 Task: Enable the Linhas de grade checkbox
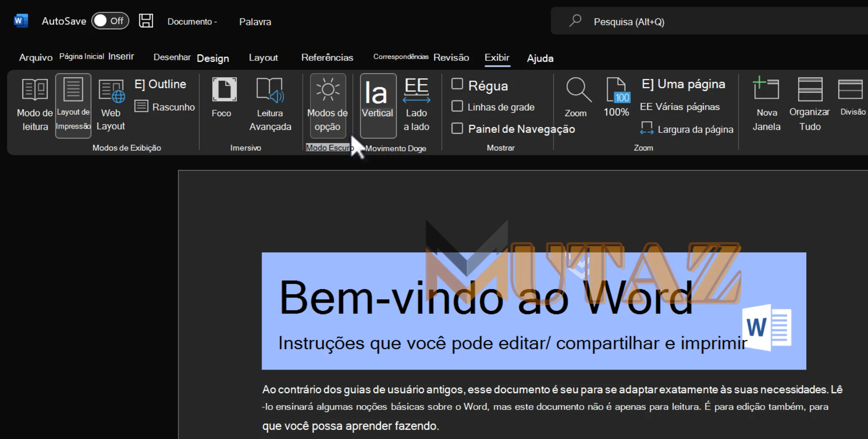[x=457, y=106]
